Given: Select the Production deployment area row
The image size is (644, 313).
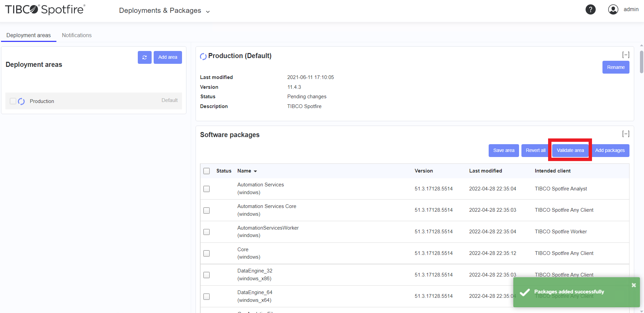Looking at the screenshot, I should click(94, 101).
